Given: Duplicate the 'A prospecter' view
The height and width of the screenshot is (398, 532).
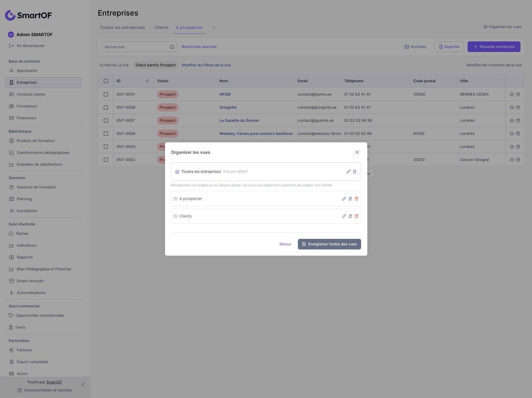Looking at the screenshot, I should 350,199.
